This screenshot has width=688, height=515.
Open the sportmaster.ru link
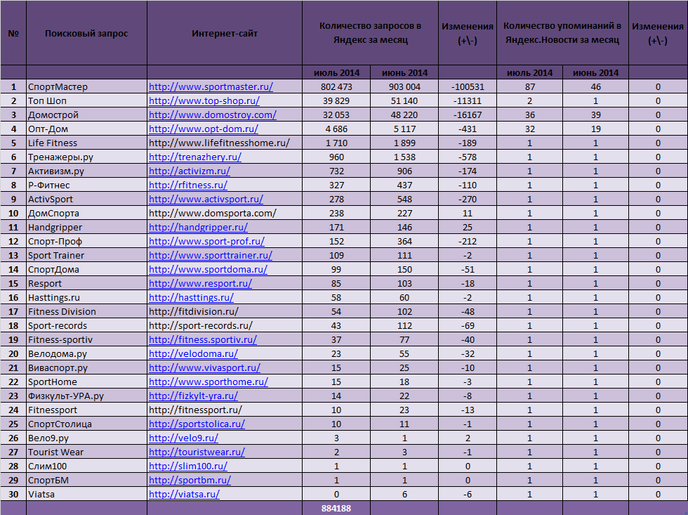coord(211,87)
